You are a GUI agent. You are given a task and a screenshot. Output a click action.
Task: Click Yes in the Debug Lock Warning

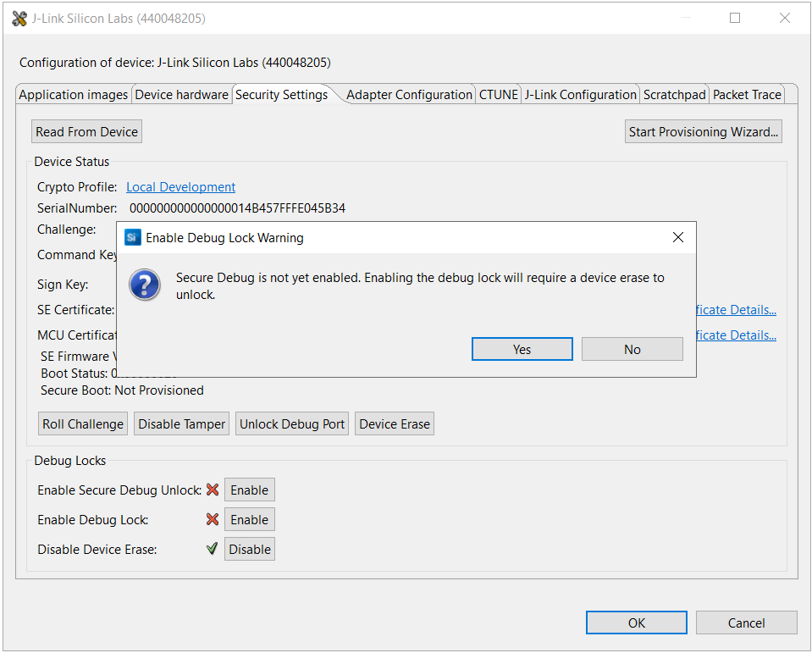(522, 349)
